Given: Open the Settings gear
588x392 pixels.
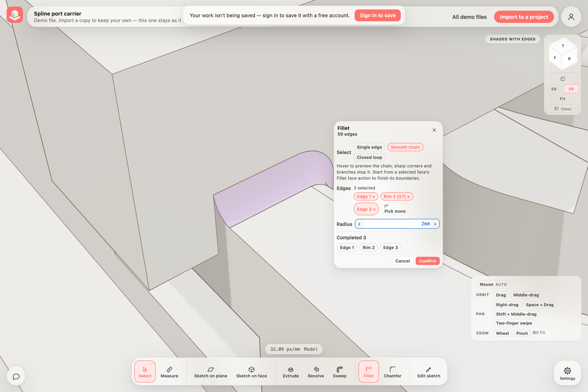Looking at the screenshot, I should coord(567,373).
